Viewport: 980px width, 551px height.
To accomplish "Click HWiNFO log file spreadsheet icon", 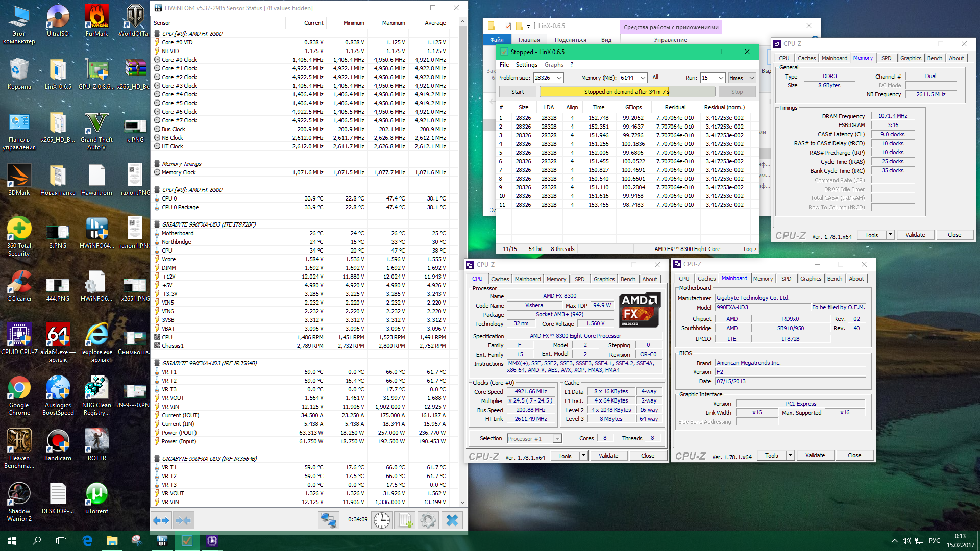I will pos(406,520).
